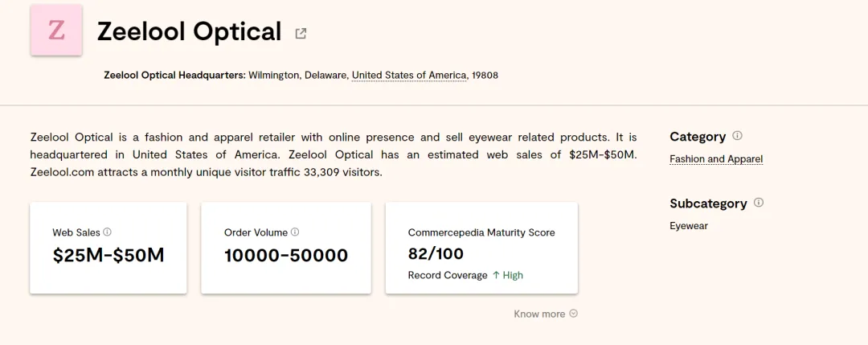Open the Fashion and Apparel category link
The height and width of the screenshot is (345, 868).
[x=716, y=159]
